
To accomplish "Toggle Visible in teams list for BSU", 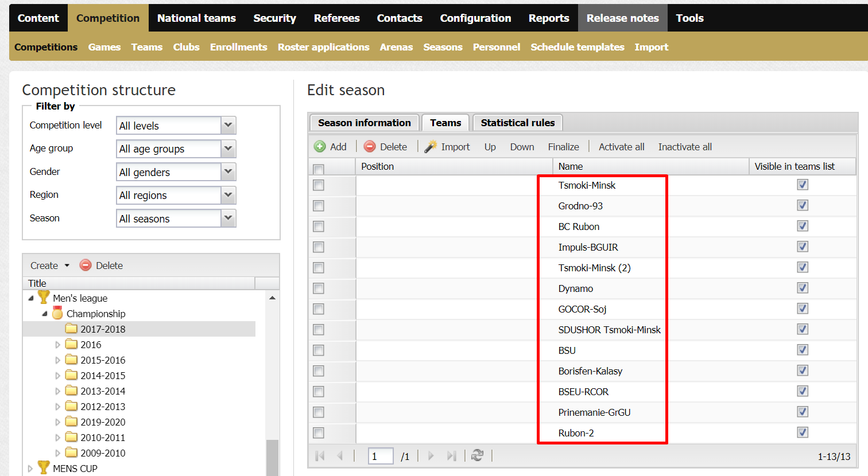I will coord(803,350).
